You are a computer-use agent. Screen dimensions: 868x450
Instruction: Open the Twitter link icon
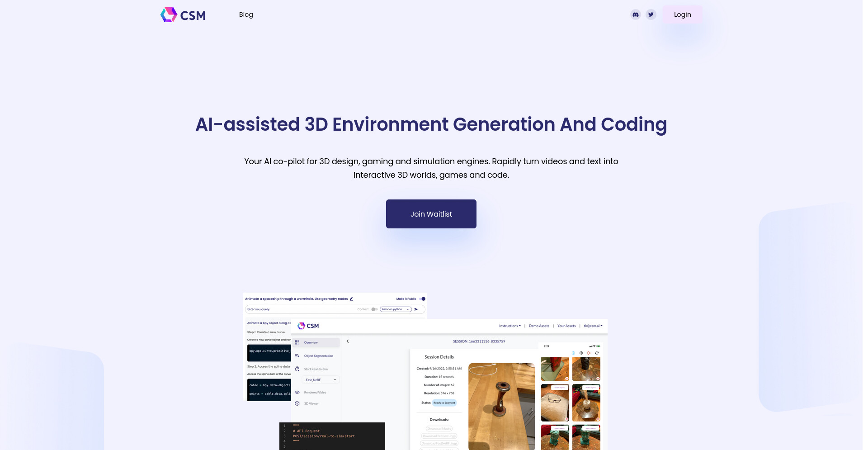pyautogui.click(x=651, y=14)
